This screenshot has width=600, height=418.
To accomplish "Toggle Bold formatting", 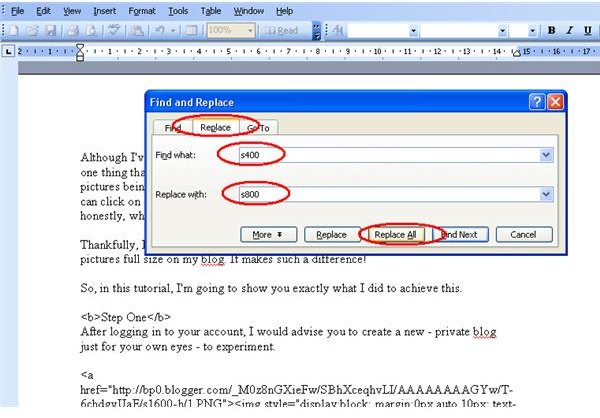I will (x=551, y=30).
